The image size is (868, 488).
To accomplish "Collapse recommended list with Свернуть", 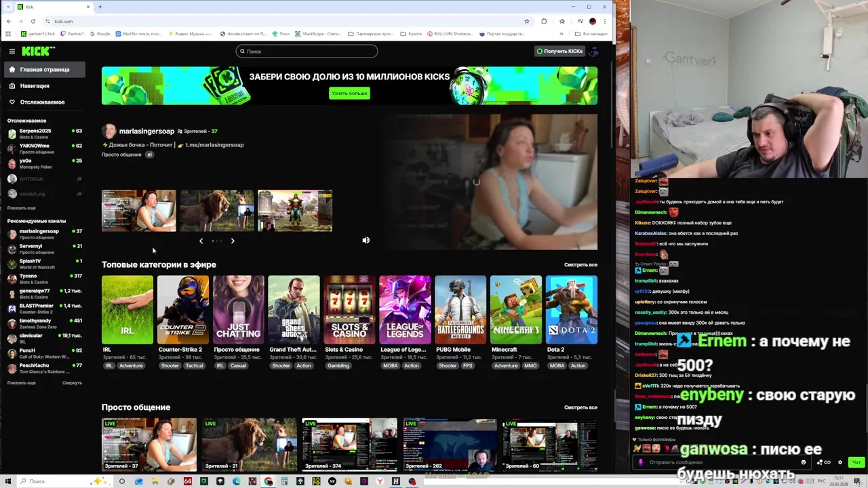I will pyautogui.click(x=72, y=383).
